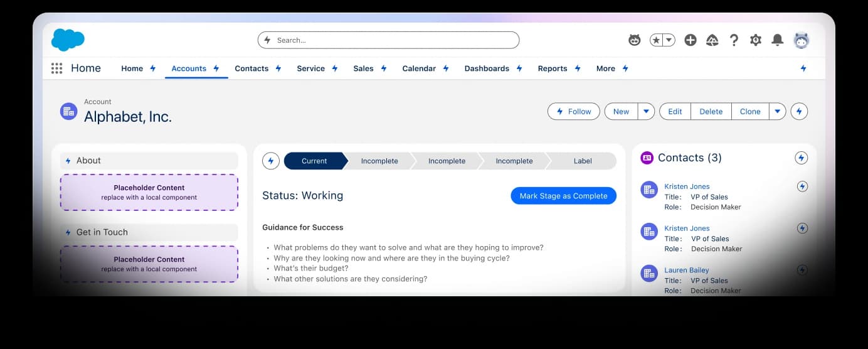This screenshot has width=868, height=349.
Task: Switch to the Reports tab
Action: pyautogui.click(x=553, y=68)
